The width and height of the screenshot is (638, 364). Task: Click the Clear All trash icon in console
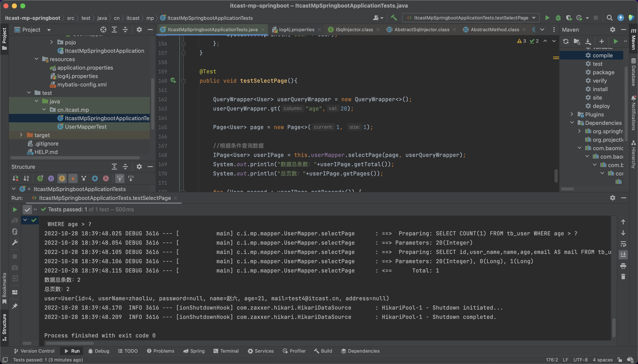(623, 276)
